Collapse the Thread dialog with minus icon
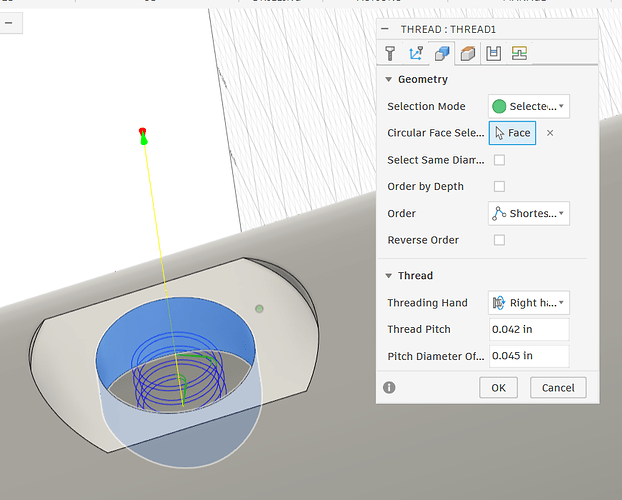 click(x=384, y=29)
